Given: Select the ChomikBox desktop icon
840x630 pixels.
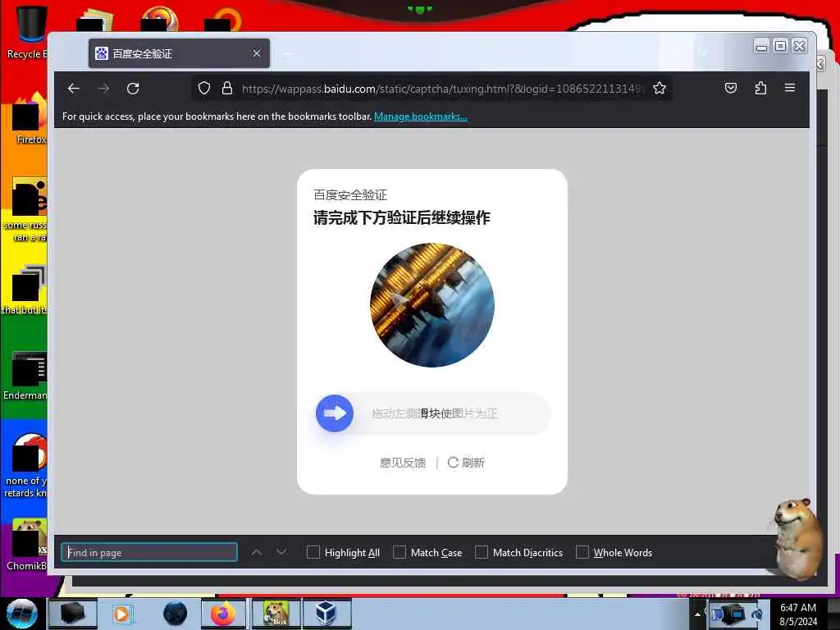Looking at the screenshot, I should pyautogui.click(x=27, y=546).
